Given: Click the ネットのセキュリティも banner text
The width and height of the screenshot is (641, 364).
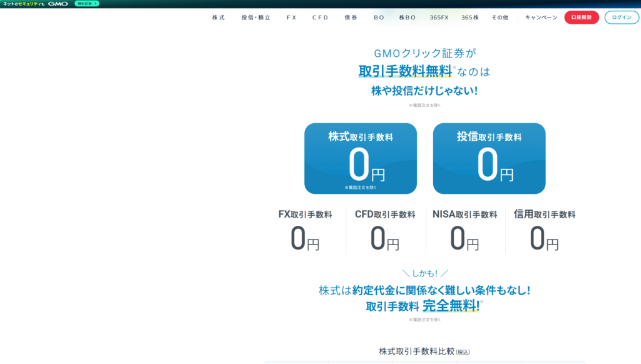Looking at the screenshot, I should tap(24, 4).
